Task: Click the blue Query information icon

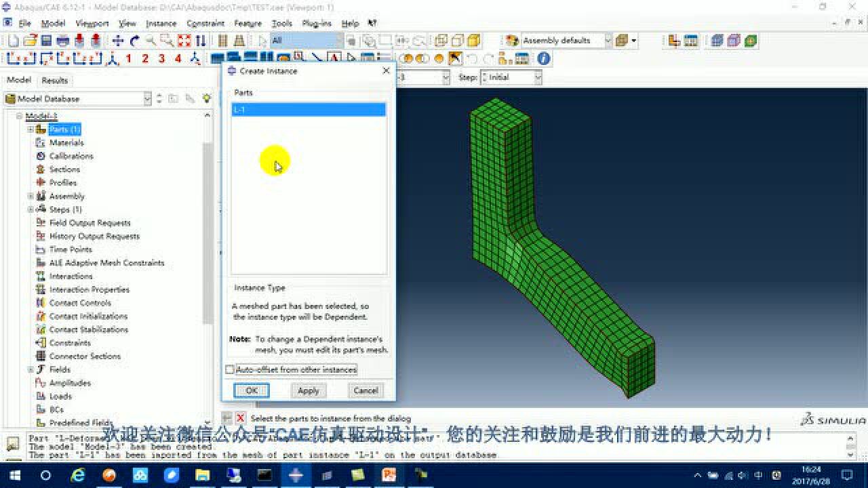Action: click(x=543, y=59)
